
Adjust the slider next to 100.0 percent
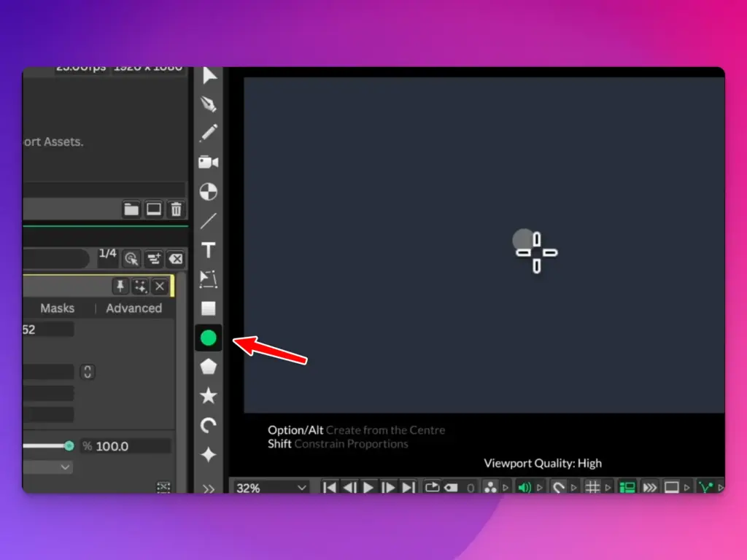[x=49, y=446]
